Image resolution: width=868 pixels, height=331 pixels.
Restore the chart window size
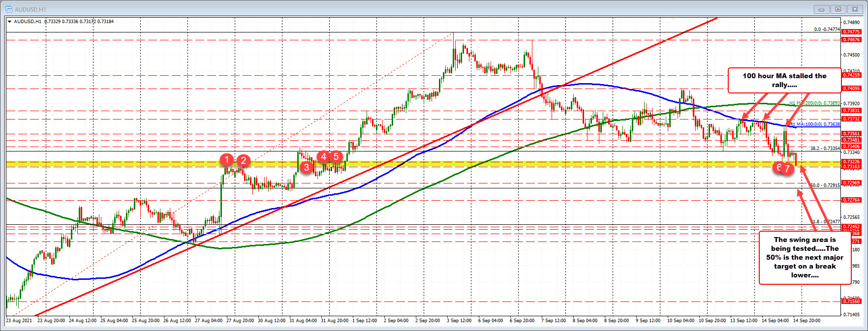(838, 9)
